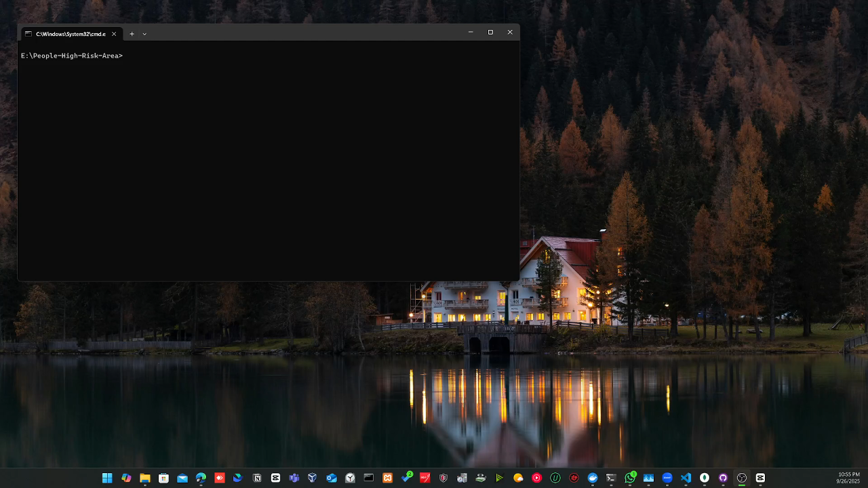Image resolution: width=868 pixels, height=488 pixels.
Task: Open WhatsApp taskbar icon
Action: click(x=630, y=478)
